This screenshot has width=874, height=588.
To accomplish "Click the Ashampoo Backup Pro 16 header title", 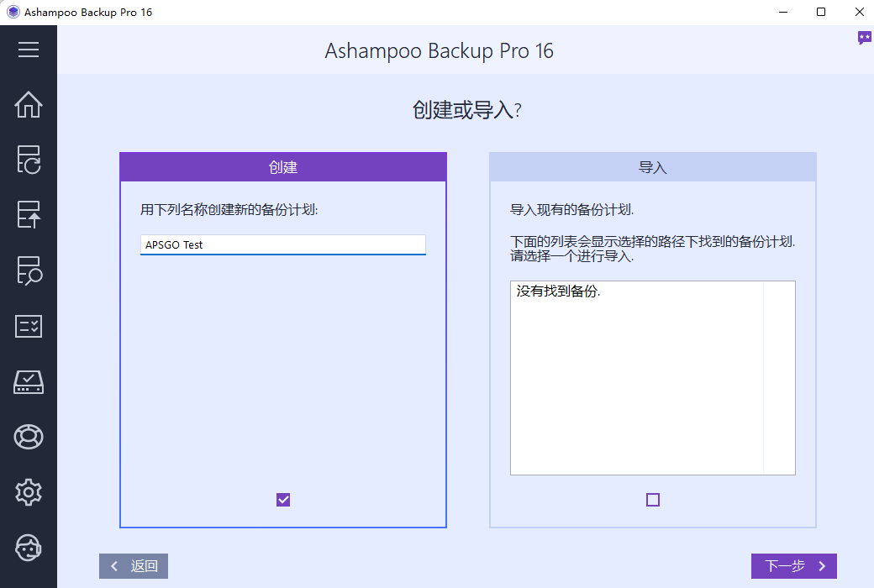I will pyautogui.click(x=440, y=50).
